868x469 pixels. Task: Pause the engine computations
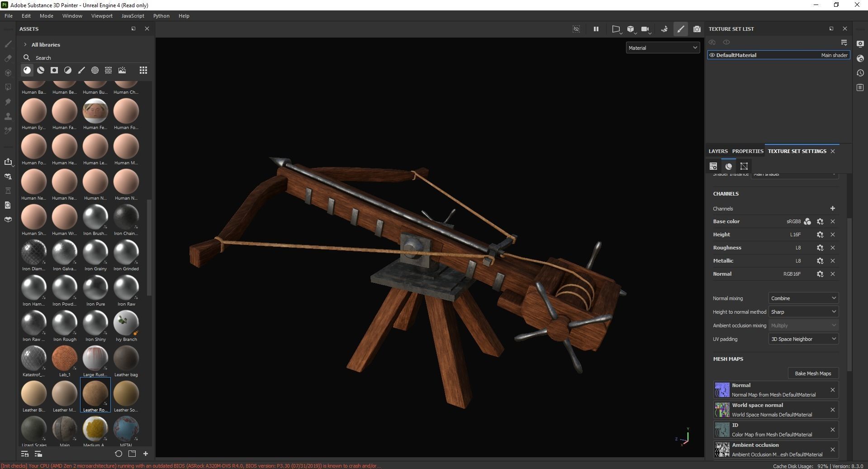point(596,29)
